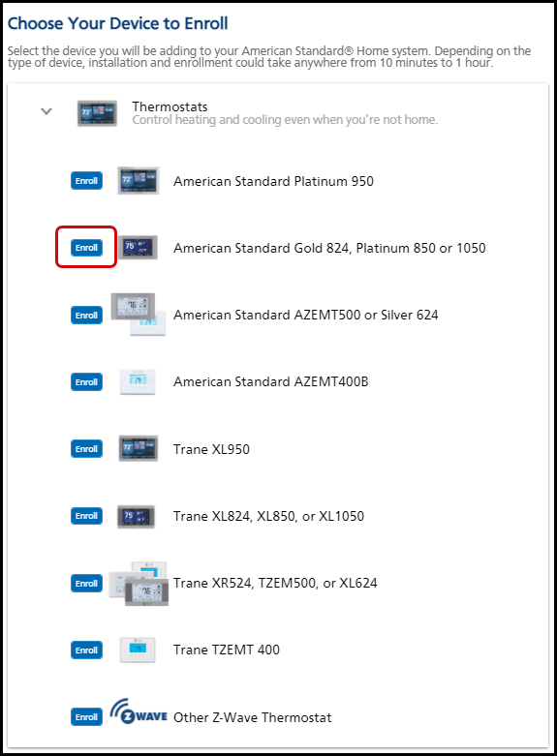557x756 pixels.
Task: Select the Thermostats category heading
Action: tap(170, 106)
